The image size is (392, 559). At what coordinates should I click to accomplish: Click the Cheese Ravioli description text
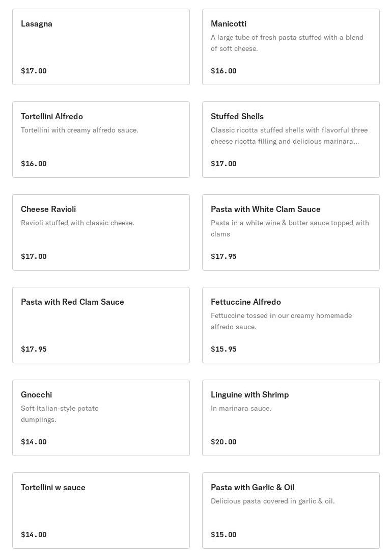(x=77, y=223)
